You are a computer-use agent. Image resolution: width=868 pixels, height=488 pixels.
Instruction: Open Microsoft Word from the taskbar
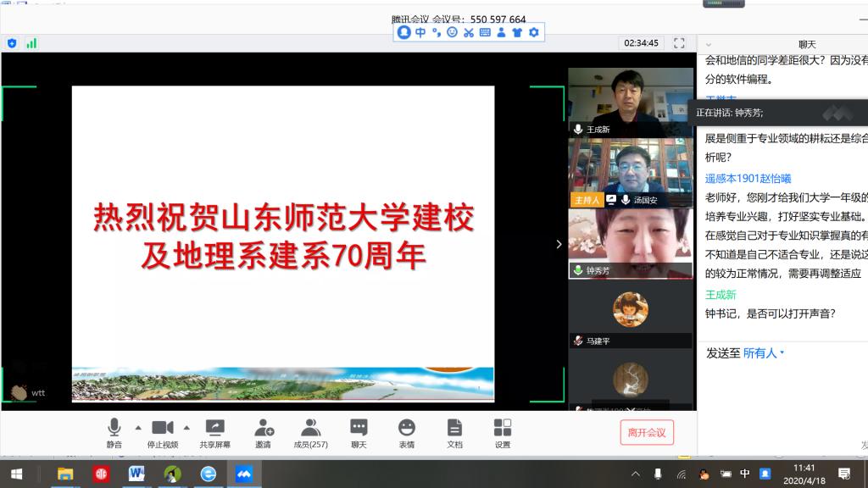coord(136,474)
